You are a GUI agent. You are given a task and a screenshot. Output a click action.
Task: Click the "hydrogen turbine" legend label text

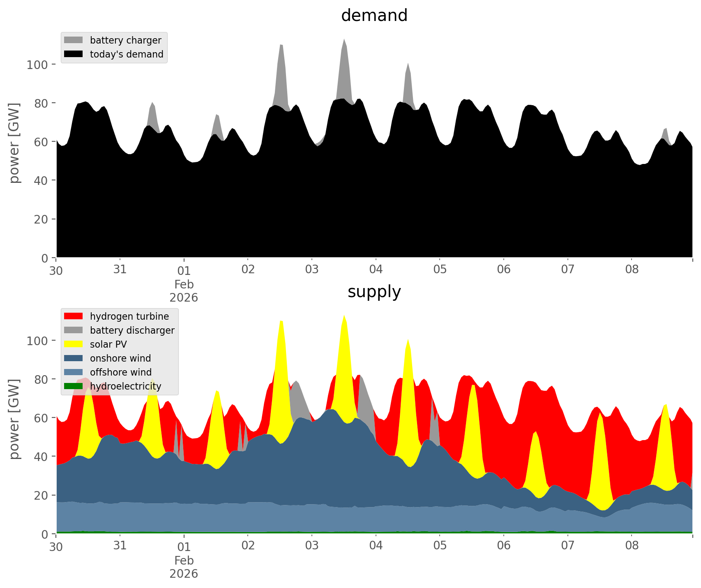129,316
